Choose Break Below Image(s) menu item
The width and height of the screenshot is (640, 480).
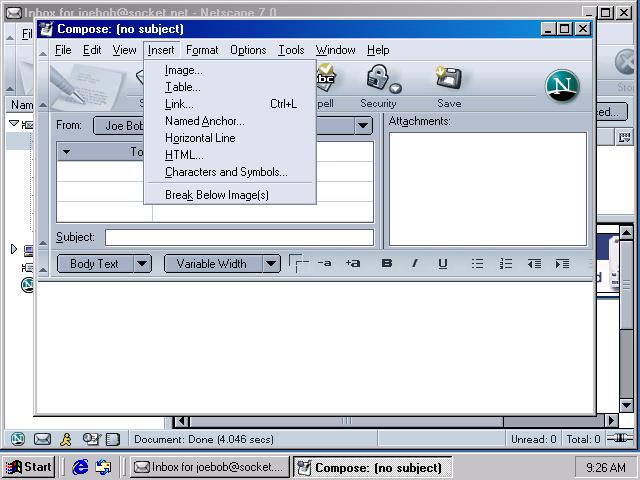pyautogui.click(x=230, y=195)
